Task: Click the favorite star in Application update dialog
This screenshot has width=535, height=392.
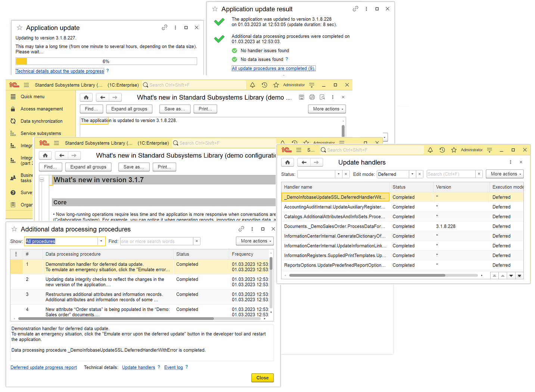Action: coord(19,28)
